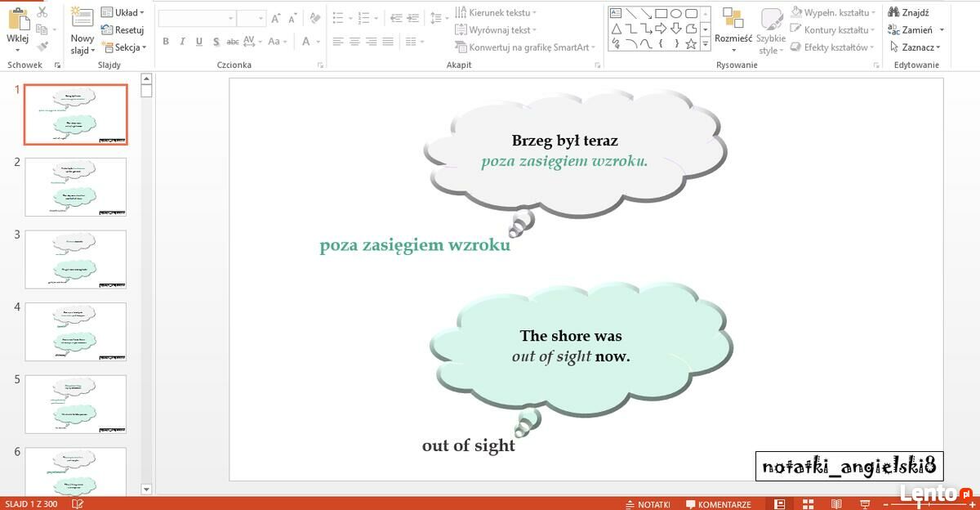Toggle the KOMENTARZE comments pane
This screenshot has width=980, height=510.
coord(719,504)
